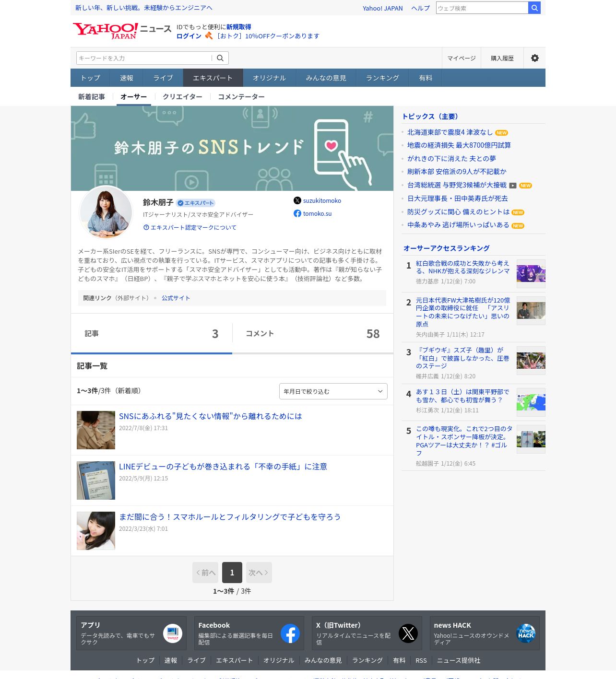Open topic 日大元理事長・田中英寿氏が死去

tap(457, 199)
